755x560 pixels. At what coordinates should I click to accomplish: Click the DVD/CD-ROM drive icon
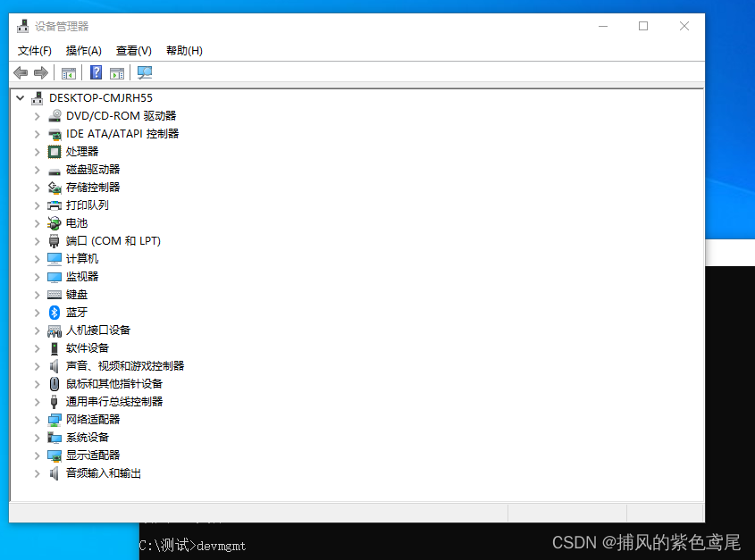point(55,116)
